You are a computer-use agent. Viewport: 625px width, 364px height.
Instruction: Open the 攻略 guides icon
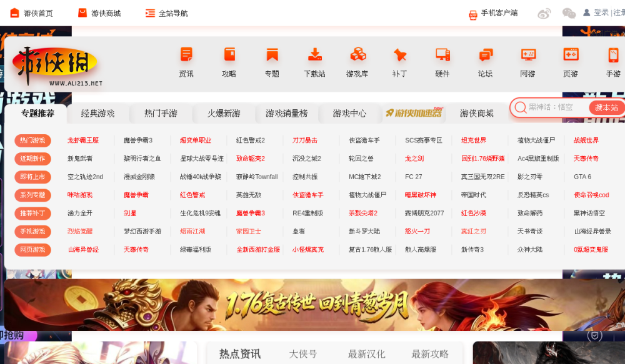tap(229, 54)
